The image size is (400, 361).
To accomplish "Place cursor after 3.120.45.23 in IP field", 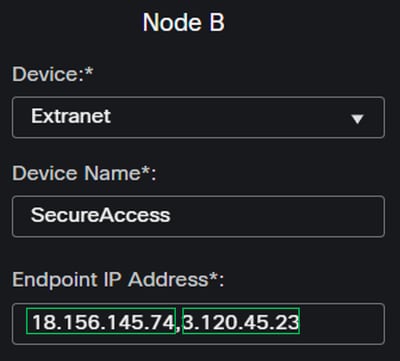I will click(x=300, y=322).
